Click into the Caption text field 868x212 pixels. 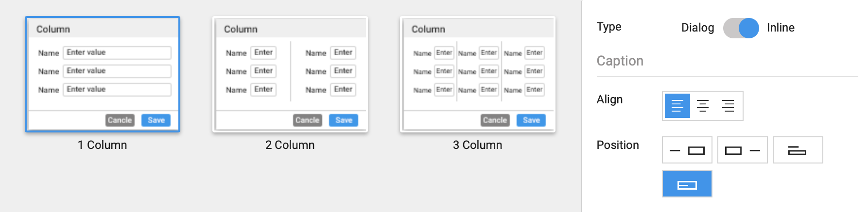point(727,61)
